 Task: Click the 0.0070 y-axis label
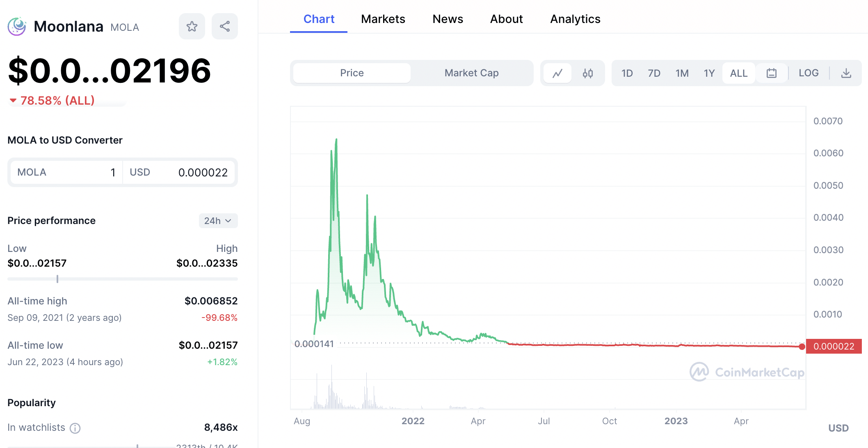tap(828, 121)
